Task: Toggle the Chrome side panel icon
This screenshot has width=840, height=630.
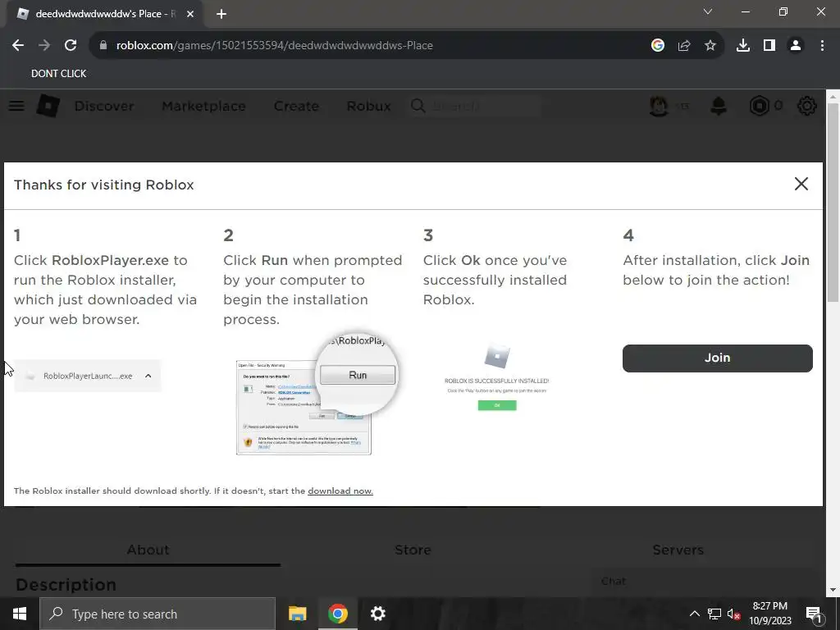Action: tap(769, 46)
